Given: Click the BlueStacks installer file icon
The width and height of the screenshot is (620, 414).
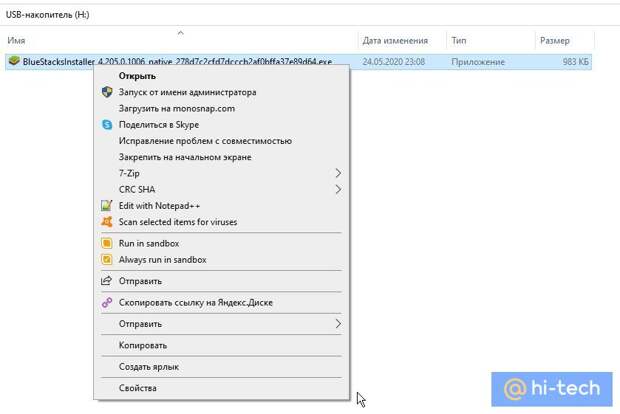Looking at the screenshot, I should [x=14, y=61].
